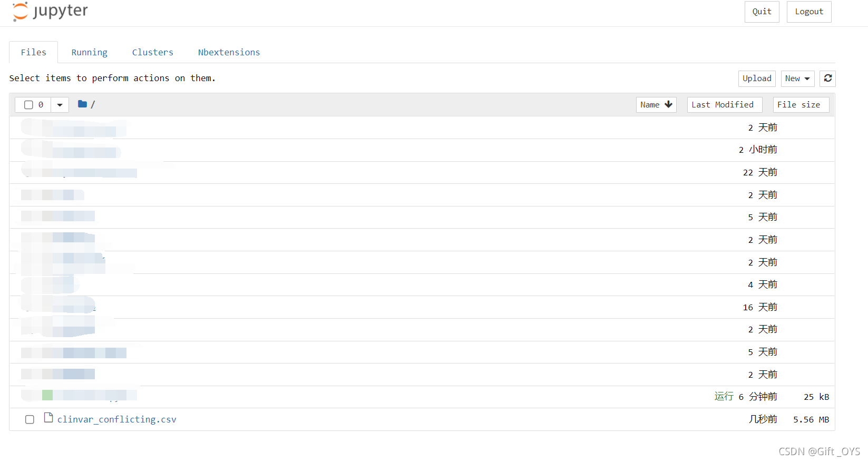Open the Nbextensions tab

pos(229,52)
